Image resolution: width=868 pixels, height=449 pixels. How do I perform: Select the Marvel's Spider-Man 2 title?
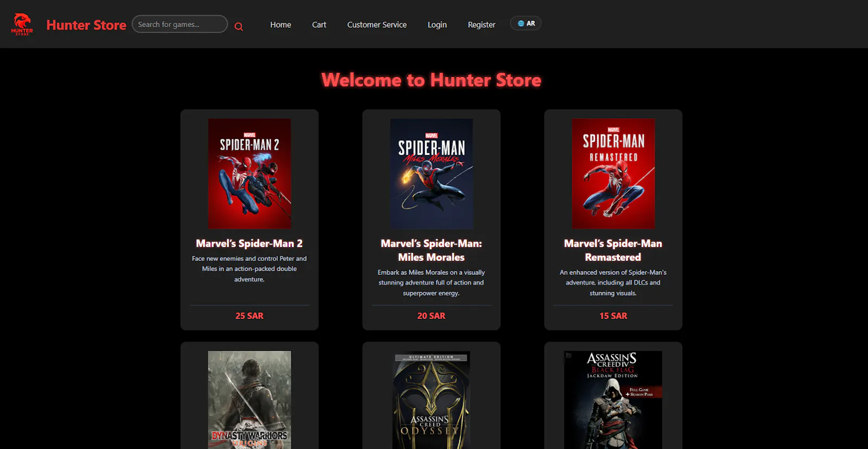pyautogui.click(x=250, y=243)
